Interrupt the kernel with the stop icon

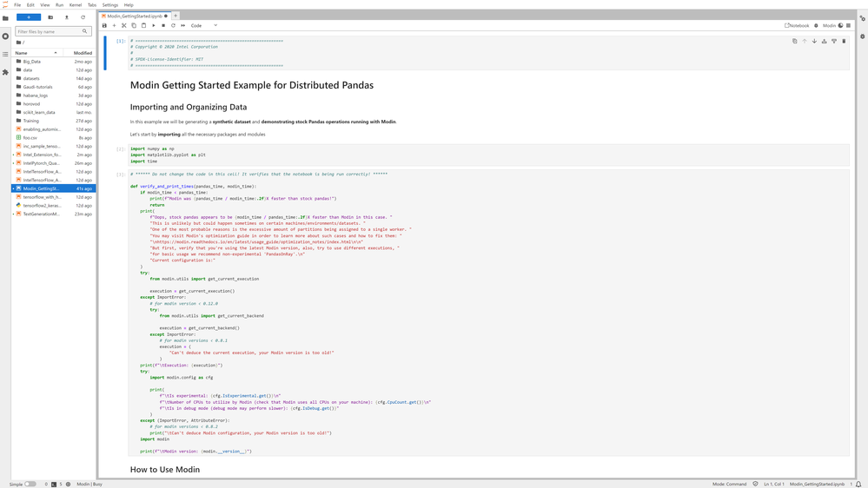(x=163, y=25)
